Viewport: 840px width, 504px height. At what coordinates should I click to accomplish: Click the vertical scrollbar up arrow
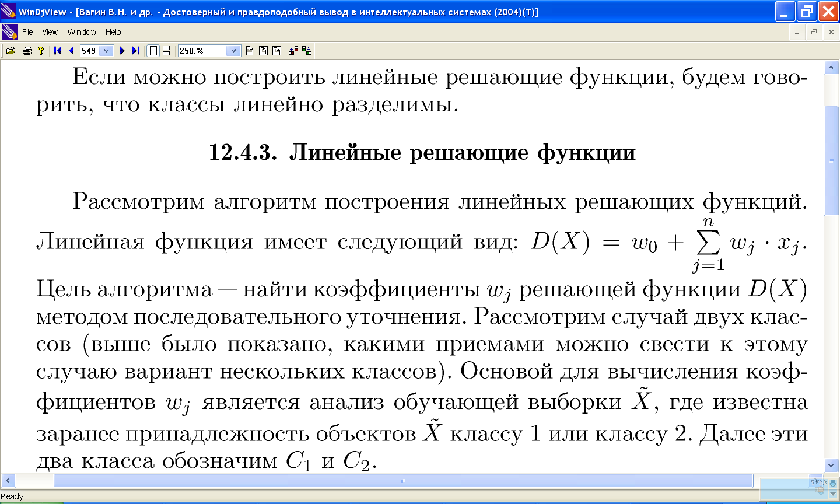(831, 68)
